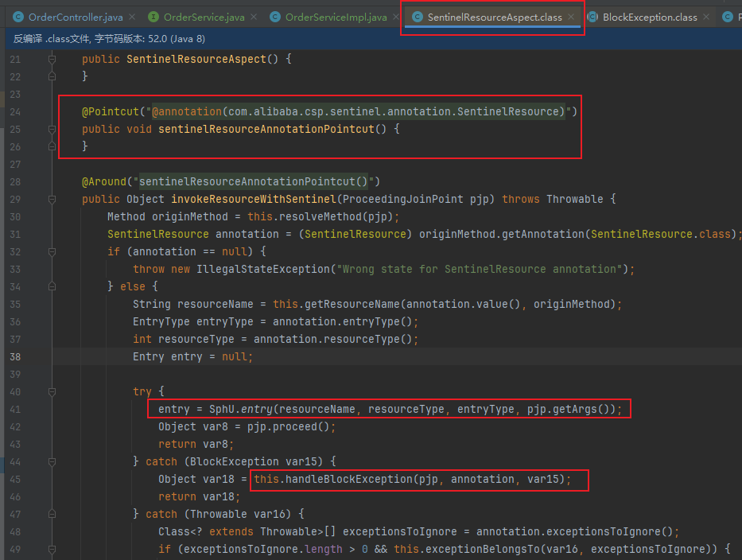Image resolution: width=742 pixels, height=560 pixels.
Task: Click the OrderServiceImpl.java class icon
Action: tap(275, 17)
